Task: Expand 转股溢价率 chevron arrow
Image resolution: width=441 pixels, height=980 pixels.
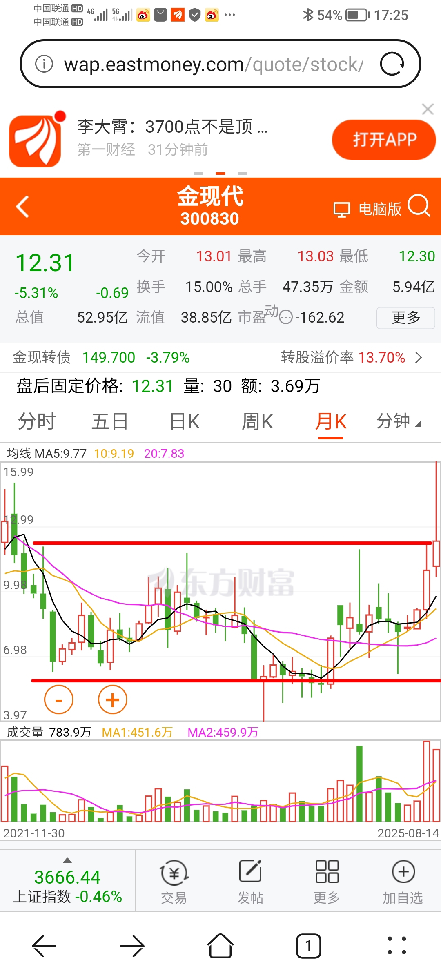Action: (x=418, y=358)
